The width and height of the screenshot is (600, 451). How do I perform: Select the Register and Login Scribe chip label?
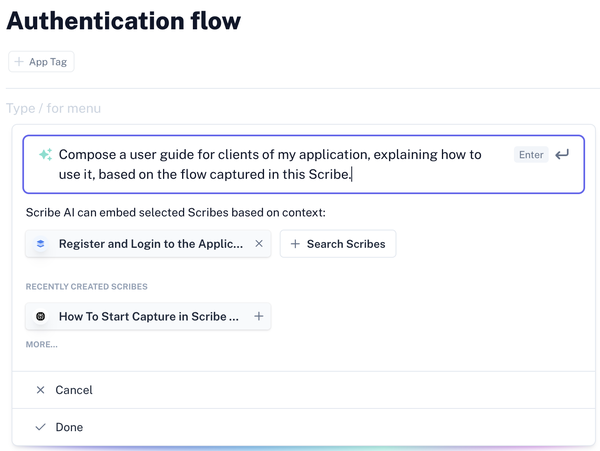point(151,243)
